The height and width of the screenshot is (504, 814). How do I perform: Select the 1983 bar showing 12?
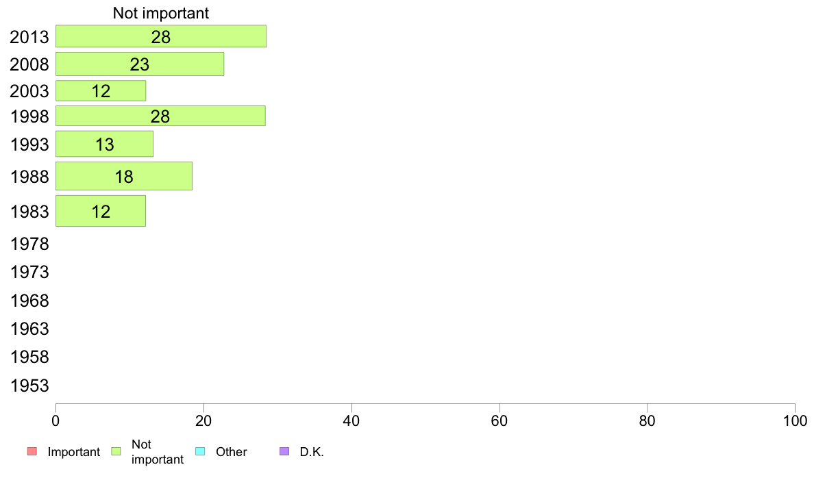pyautogui.click(x=101, y=211)
